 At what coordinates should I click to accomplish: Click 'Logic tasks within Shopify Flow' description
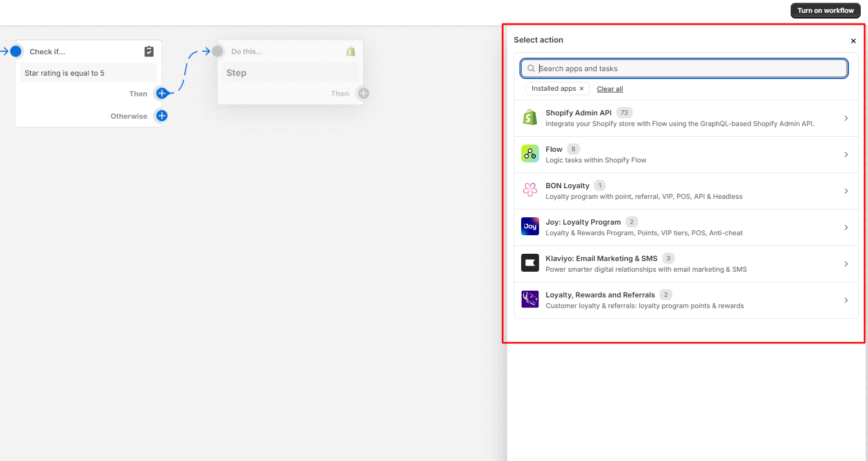[x=596, y=160]
